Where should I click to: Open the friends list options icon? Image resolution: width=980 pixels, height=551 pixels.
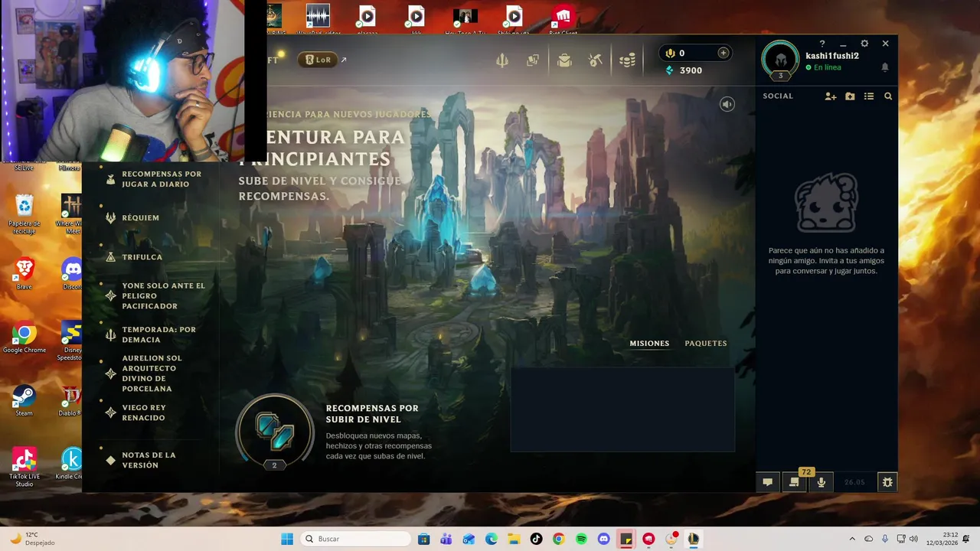point(869,96)
